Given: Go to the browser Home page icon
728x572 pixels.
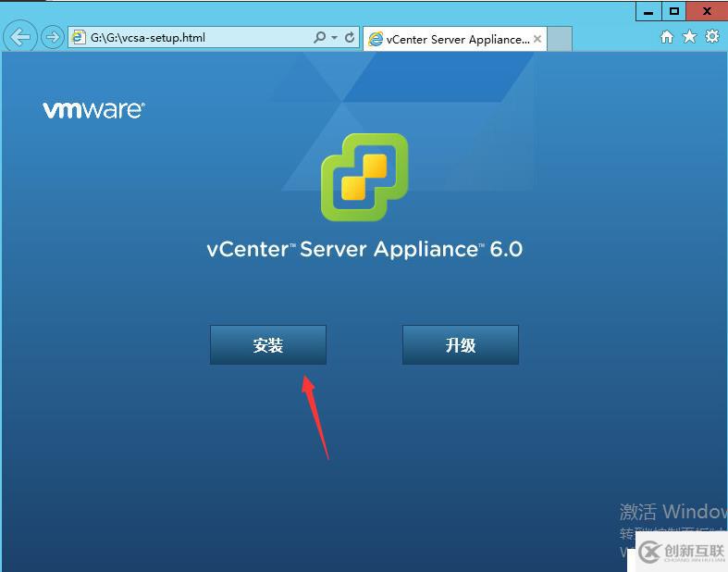Looking at the screenshot, I should coord(667,37).
